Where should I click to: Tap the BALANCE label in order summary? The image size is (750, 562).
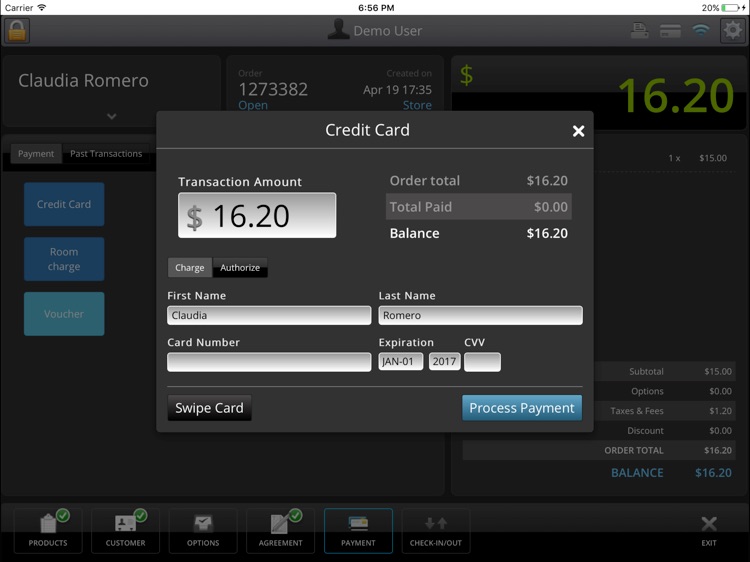tap(637, 473)
